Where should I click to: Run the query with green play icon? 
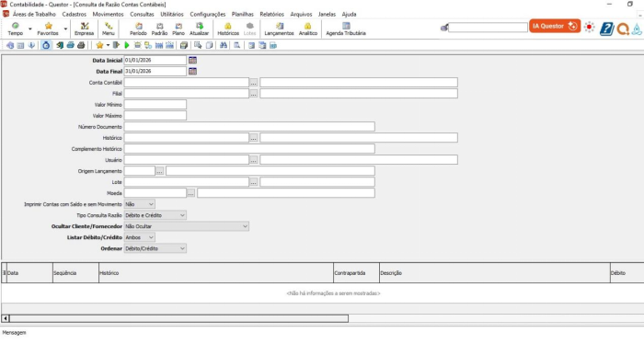(x=127, y=45)
